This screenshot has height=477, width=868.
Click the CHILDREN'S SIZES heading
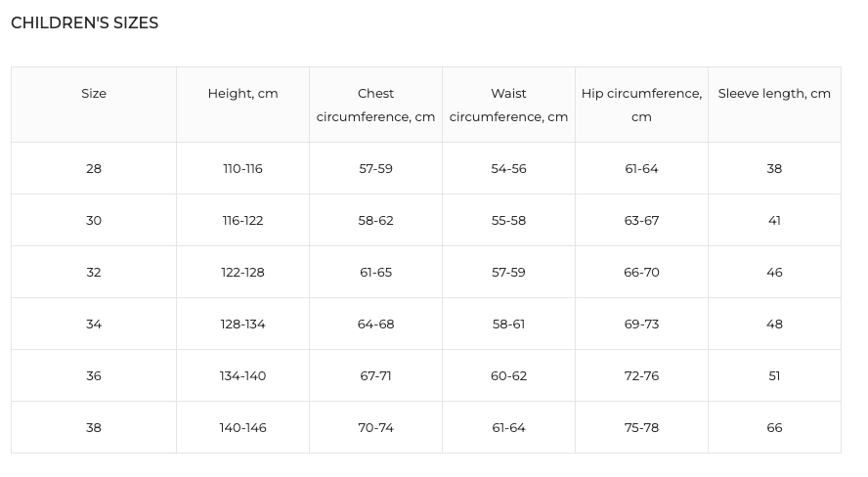[x=85, y=22]
